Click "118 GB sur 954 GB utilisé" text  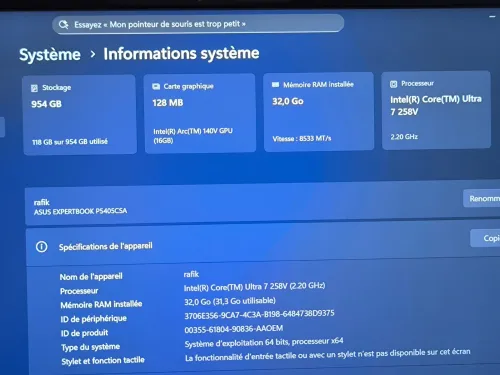point(70,142)
